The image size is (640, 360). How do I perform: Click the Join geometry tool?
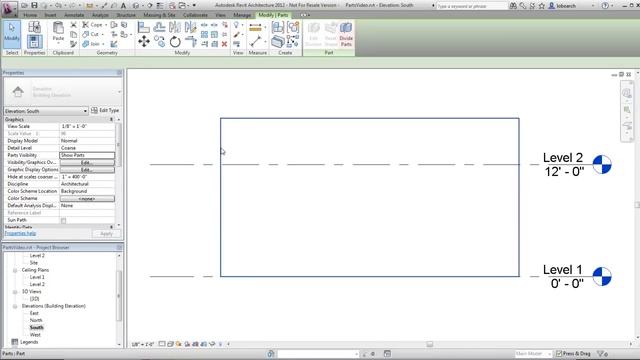[91, 44]
